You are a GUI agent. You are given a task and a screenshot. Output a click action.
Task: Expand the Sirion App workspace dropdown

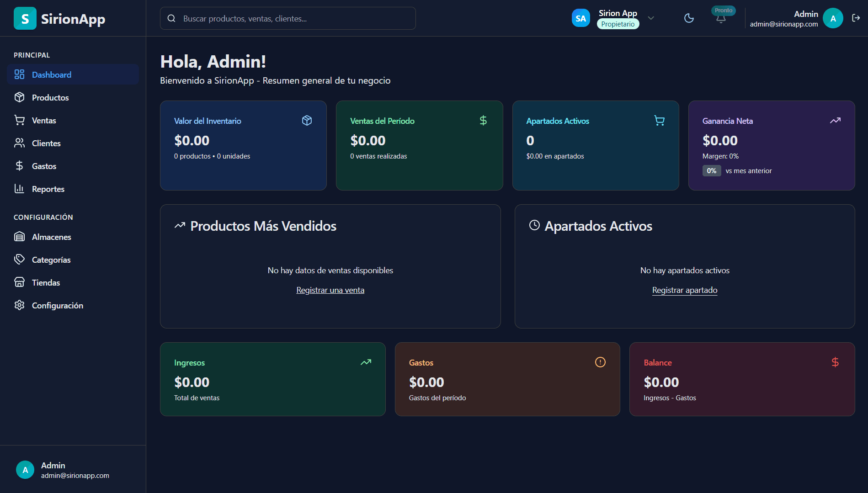click(650, 18)
